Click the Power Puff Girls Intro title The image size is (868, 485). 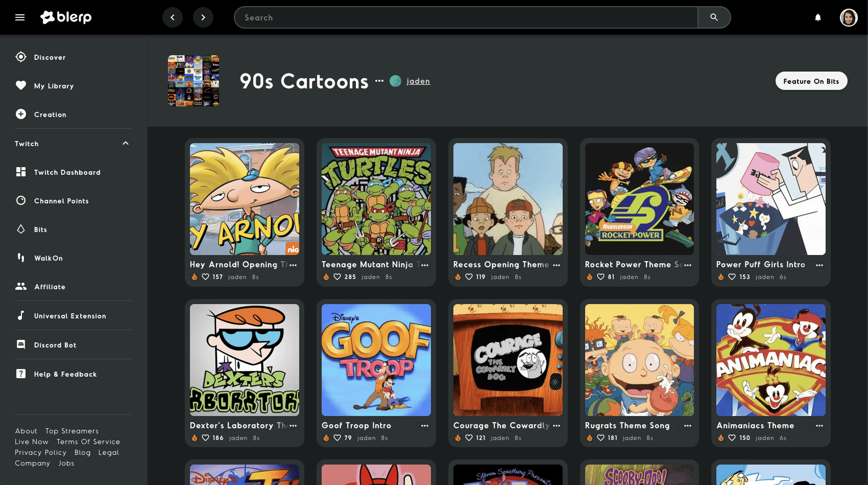(761, 264)
